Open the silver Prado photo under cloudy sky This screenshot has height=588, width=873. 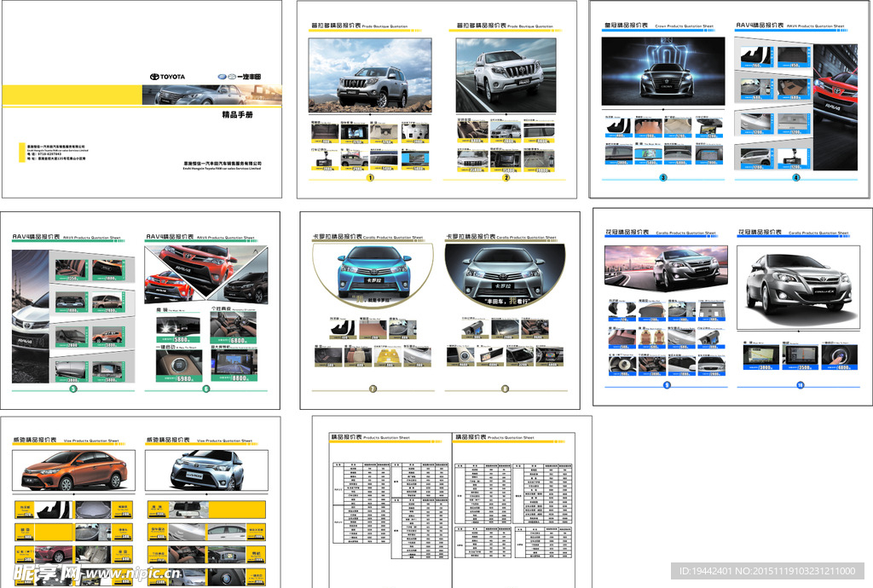point(370,75)
